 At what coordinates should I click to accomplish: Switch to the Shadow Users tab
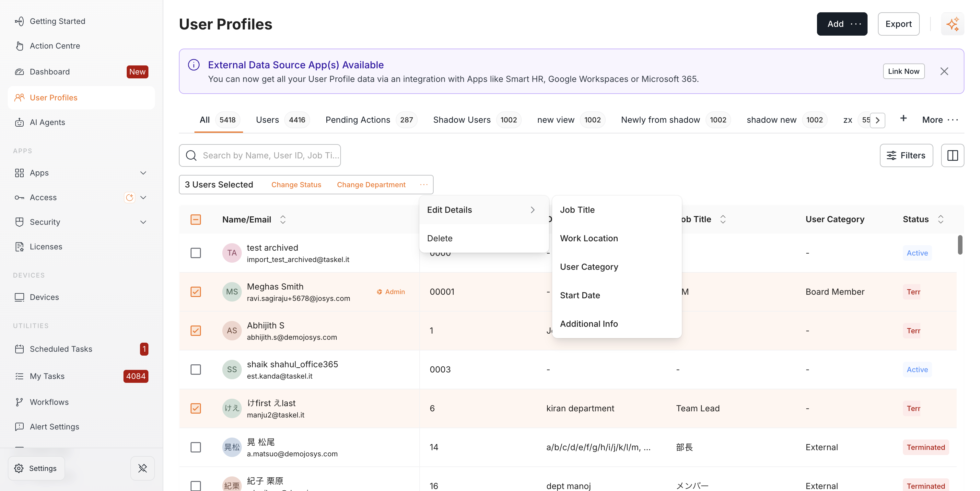pyautogui.click(x=477, y=120)
